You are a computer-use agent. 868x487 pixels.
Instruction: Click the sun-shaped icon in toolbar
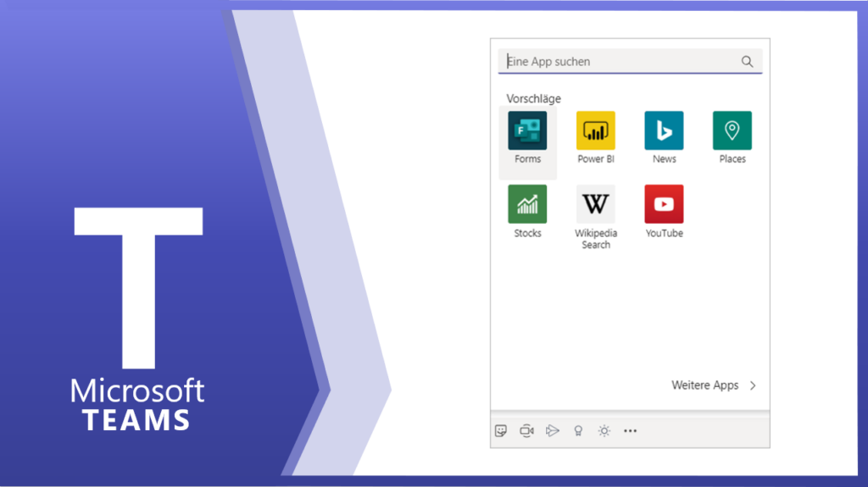tap(604, 430)
